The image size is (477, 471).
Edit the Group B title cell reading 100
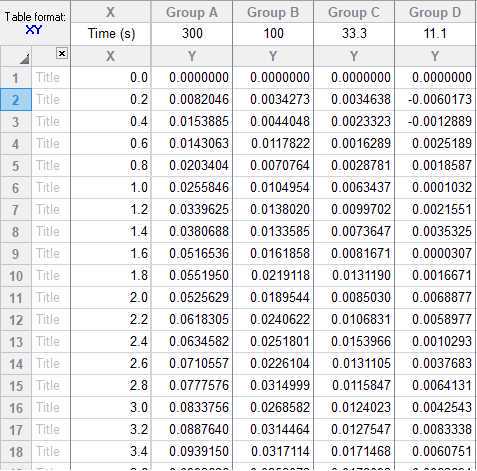(x=273, y=34)
